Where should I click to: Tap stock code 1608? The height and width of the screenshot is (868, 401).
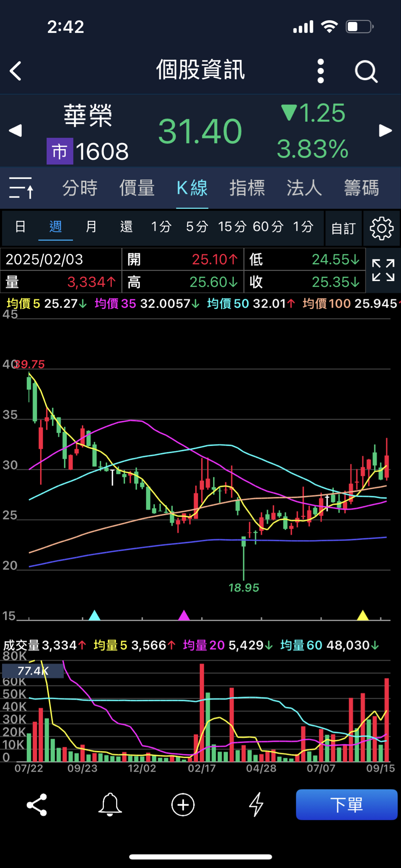[x=102, y=151]
